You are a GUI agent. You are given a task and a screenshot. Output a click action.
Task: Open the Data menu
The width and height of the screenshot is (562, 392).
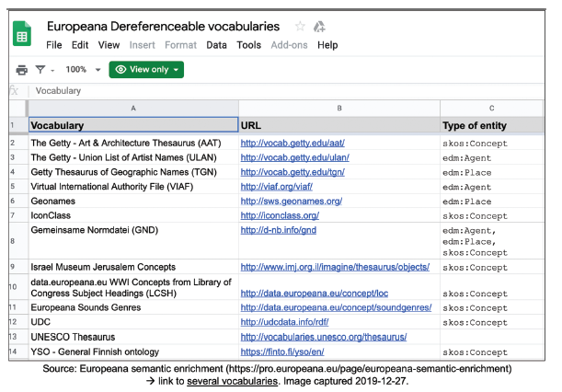(x=216, y=45)
